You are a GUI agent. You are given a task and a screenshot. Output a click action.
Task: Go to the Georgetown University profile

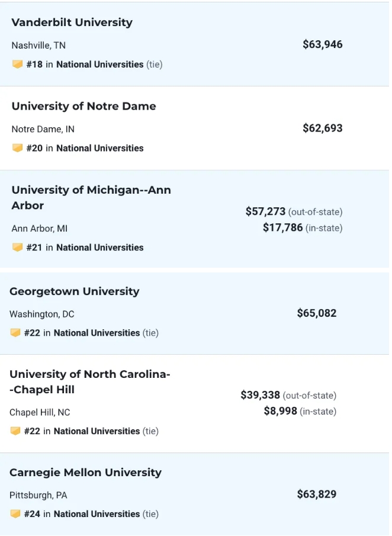[74, 291]
